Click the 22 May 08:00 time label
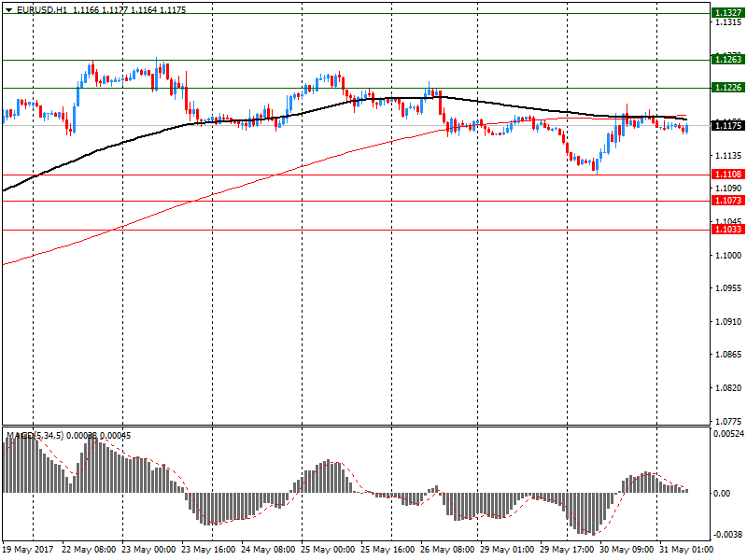This screenshot has height=560, width=747. tap(89, 550)
